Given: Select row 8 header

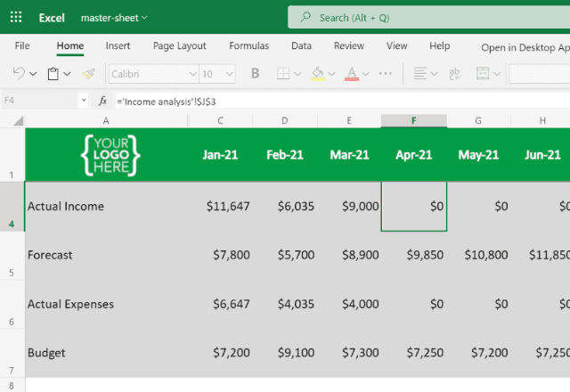Looking at the screenshot, I should click(x=12, y=385).
